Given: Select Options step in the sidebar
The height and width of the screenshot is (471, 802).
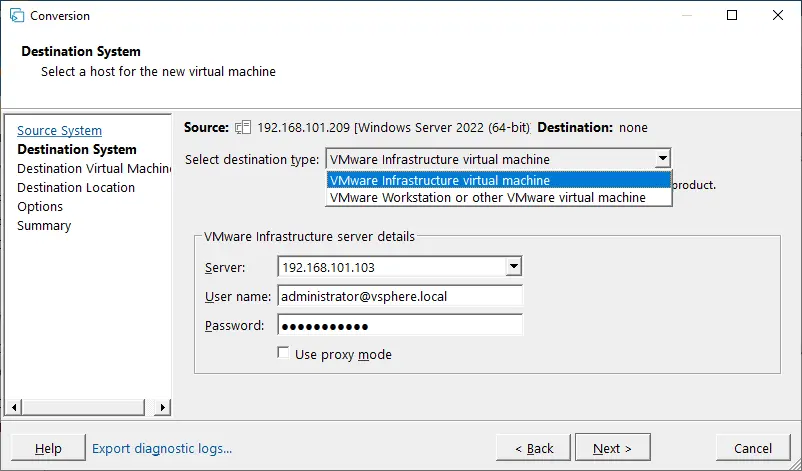Looking at the screenshot, I should [40, 207].
